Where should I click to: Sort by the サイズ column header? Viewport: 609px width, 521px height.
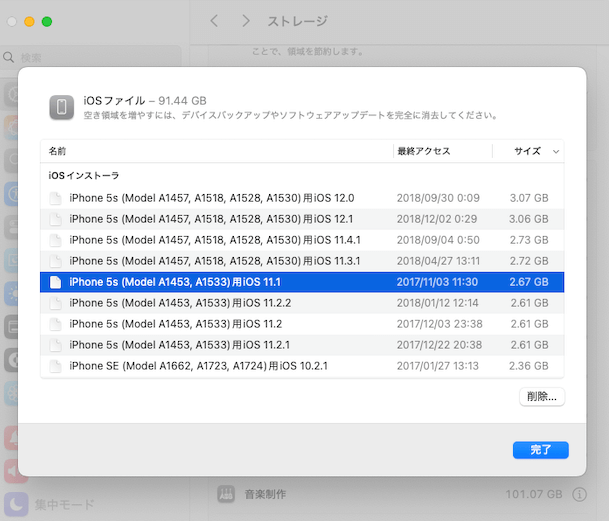[x=528, y=151]
